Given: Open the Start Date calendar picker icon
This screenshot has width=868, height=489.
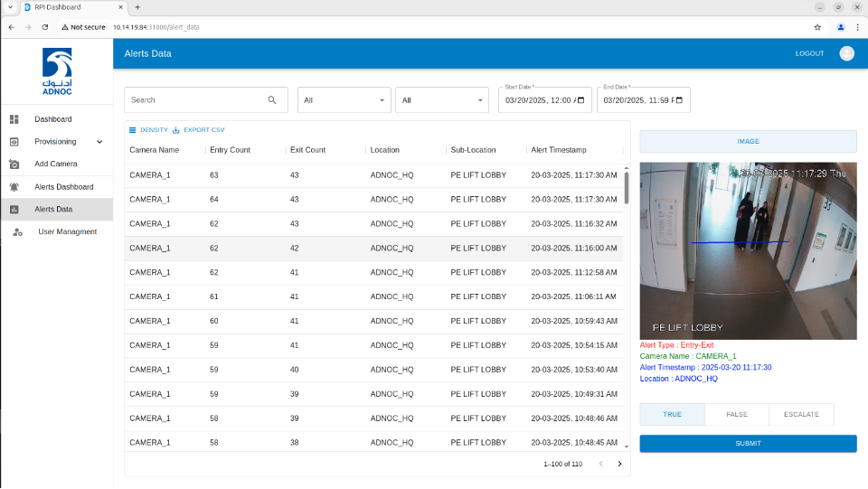Looking at the screenshot, I should 580,100.
